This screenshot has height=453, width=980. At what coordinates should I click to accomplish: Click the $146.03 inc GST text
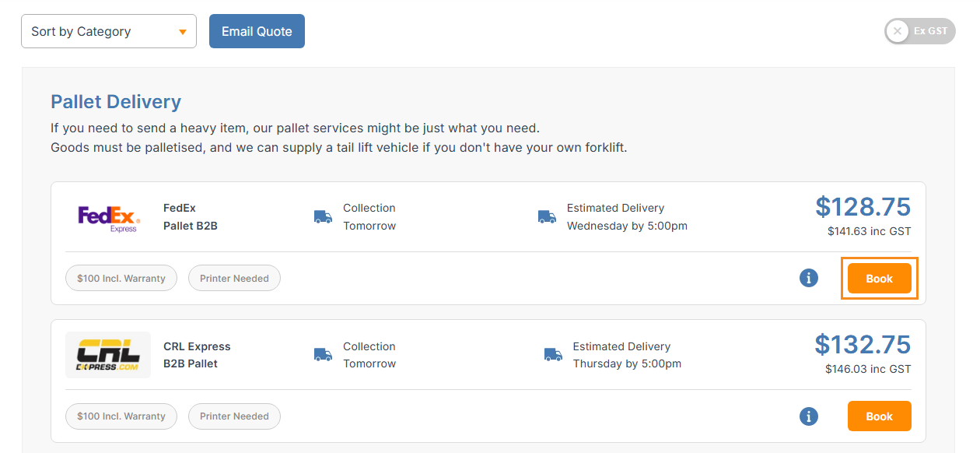point(868,369)
